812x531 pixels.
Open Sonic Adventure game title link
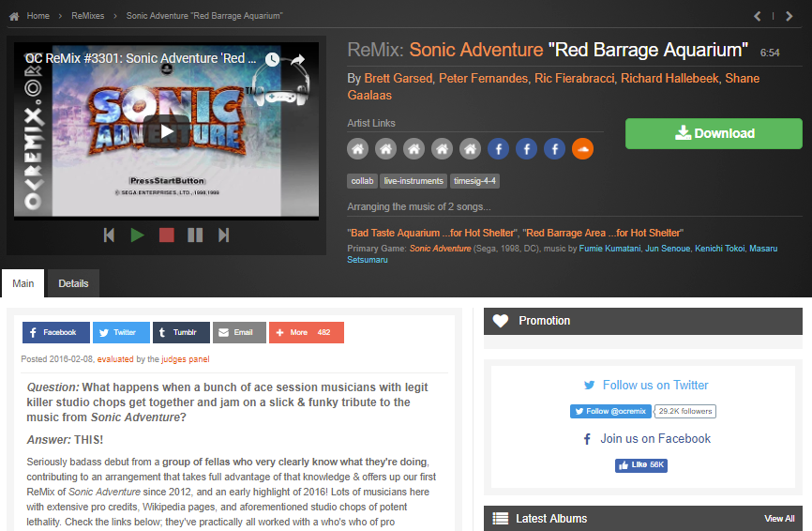(476, 50)
